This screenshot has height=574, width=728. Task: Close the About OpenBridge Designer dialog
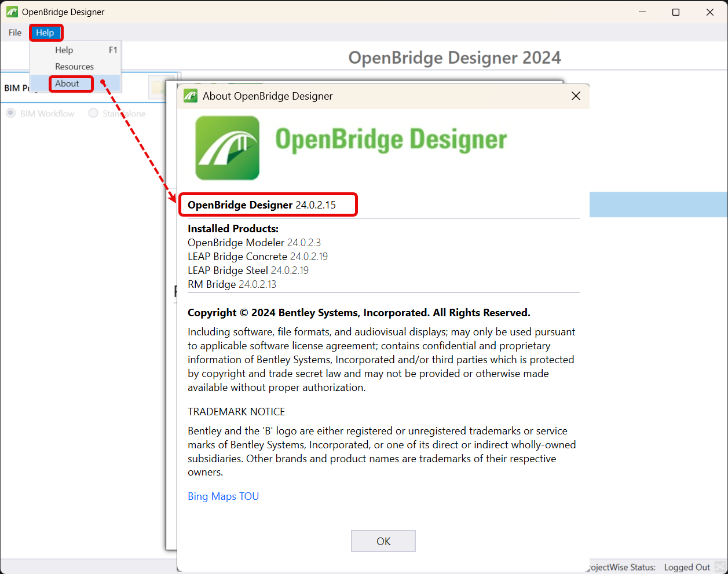click(x=576, y=96)
